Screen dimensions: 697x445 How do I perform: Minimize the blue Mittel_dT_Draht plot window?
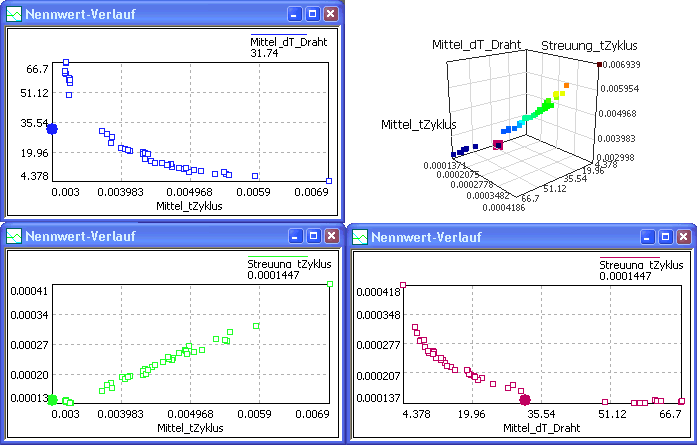pyautogui.click(x=294, y=14)
